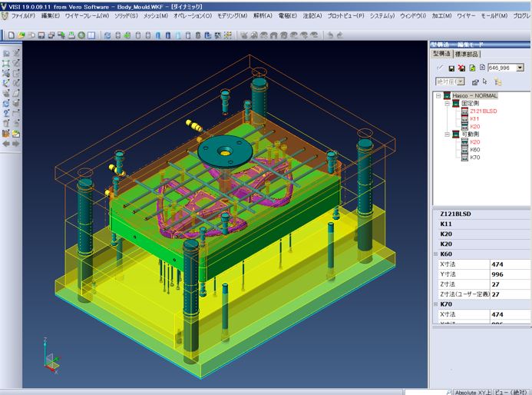Click the trash bin icon in side toolbar
The image size is (532, 395).
click(5, 123)
